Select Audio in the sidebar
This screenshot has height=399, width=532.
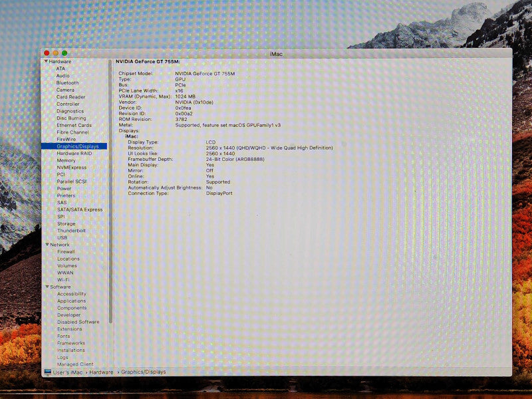pos(63,76)
